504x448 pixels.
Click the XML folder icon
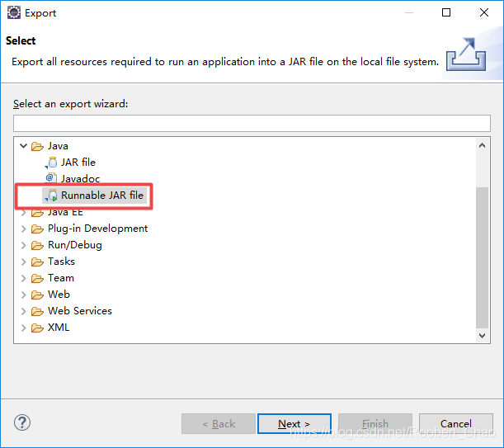(37, 328)
